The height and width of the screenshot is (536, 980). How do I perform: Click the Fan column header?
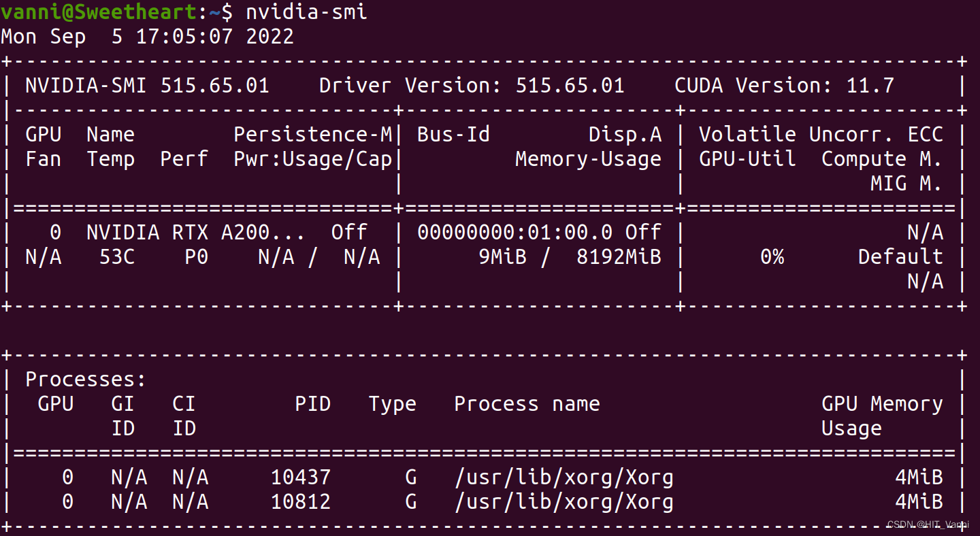[x=44, y=158]
